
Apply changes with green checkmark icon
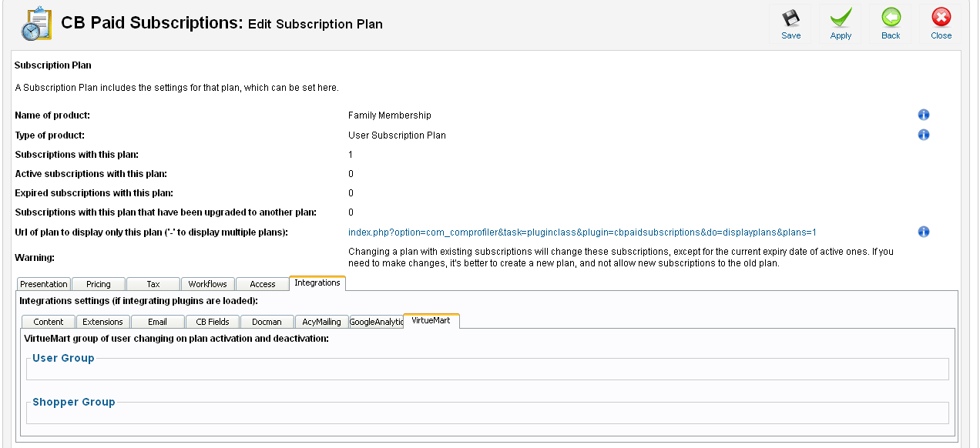(x=841, y=18)
